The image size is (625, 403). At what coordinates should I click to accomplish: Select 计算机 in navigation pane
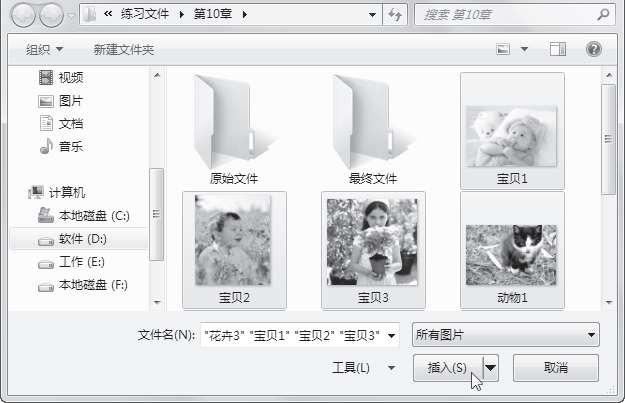pyautogui.click(x=56, y=193)
